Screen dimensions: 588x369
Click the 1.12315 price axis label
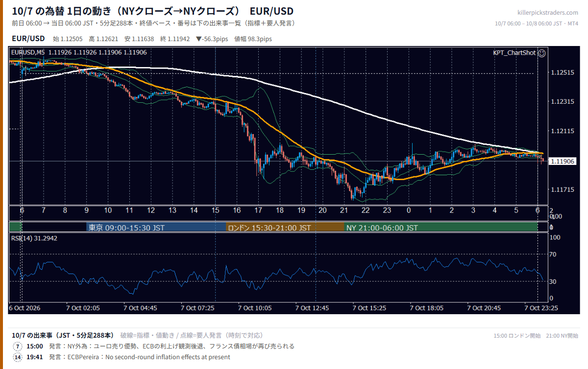[x=562, y=102]
